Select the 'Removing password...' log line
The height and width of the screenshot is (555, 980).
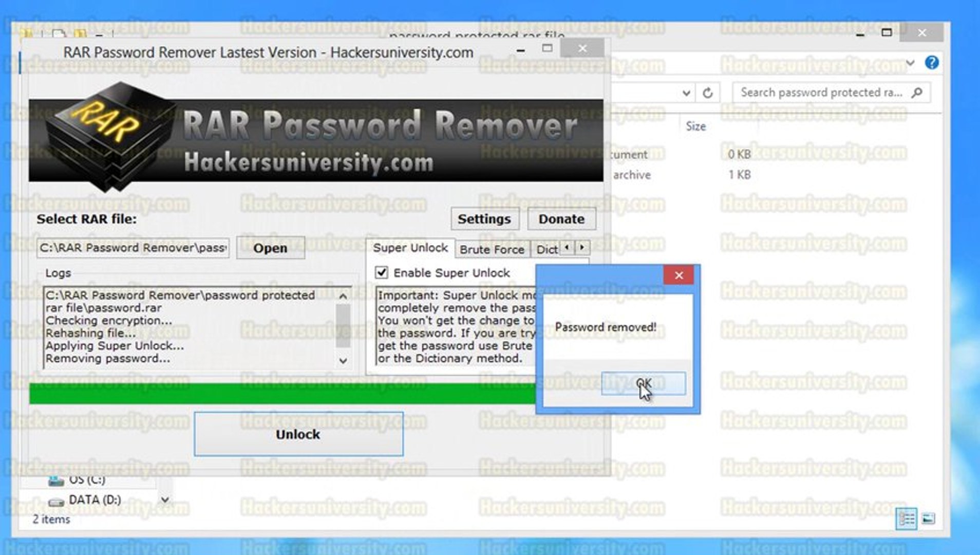(108, 358)
